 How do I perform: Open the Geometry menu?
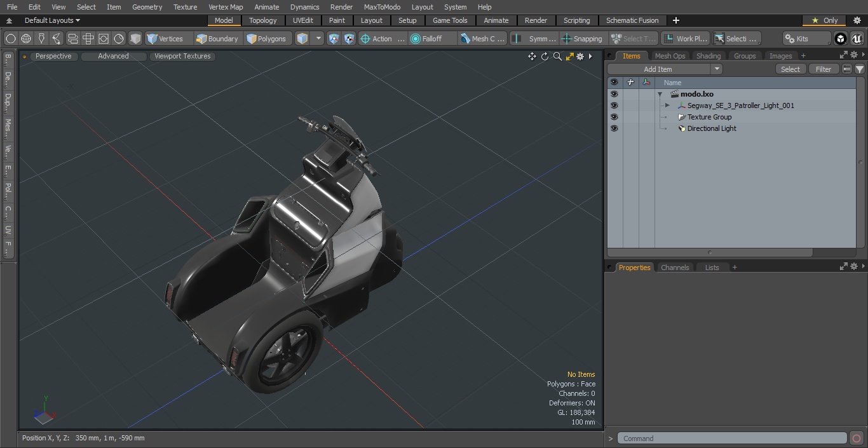(x=147, y=7)
